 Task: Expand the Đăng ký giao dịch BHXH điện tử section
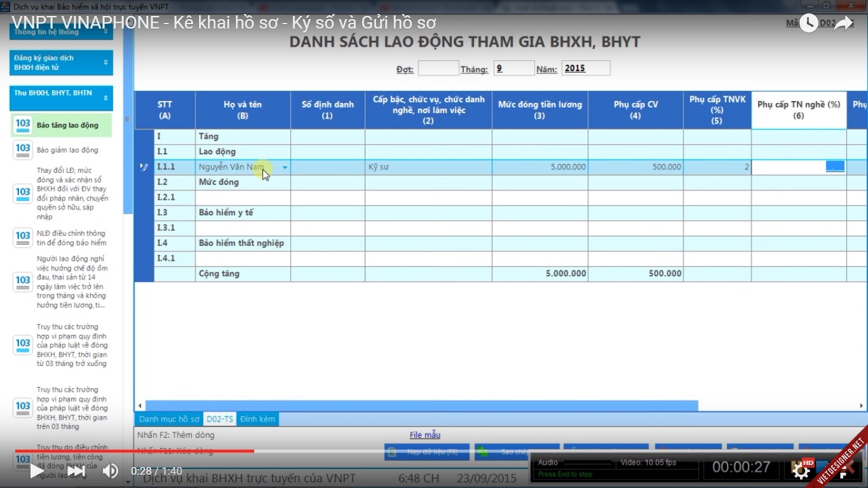click(x=105, y=62)
